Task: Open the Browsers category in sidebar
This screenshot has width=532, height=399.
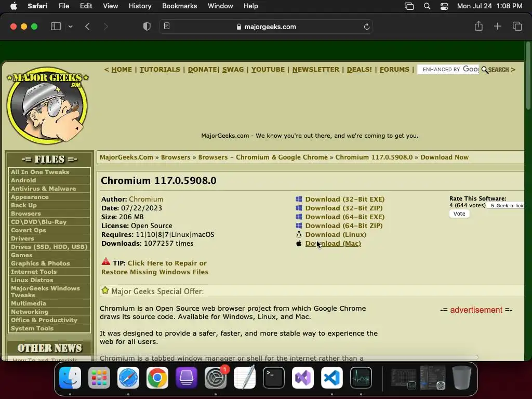Action: point(26,214)
